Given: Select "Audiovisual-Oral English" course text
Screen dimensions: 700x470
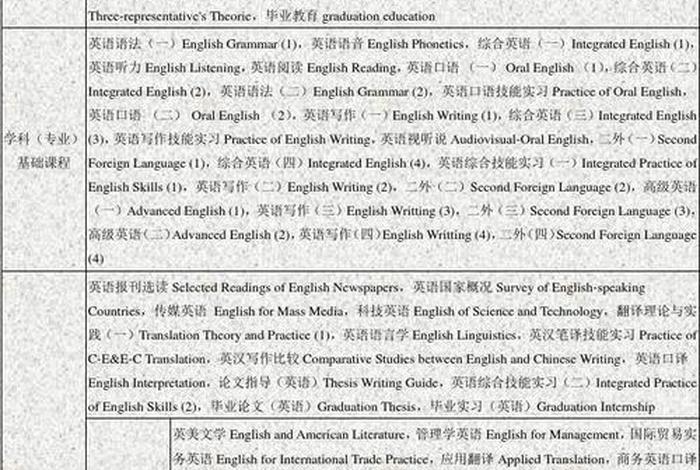Looking at the screenshot, I should tap(520, 140).
